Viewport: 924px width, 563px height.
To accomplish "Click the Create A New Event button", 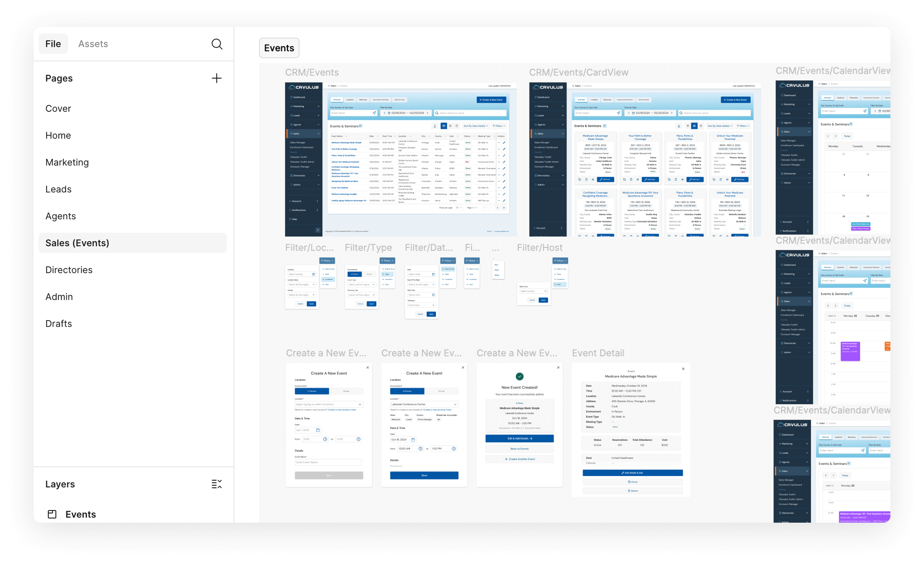I will click(491, 100).
